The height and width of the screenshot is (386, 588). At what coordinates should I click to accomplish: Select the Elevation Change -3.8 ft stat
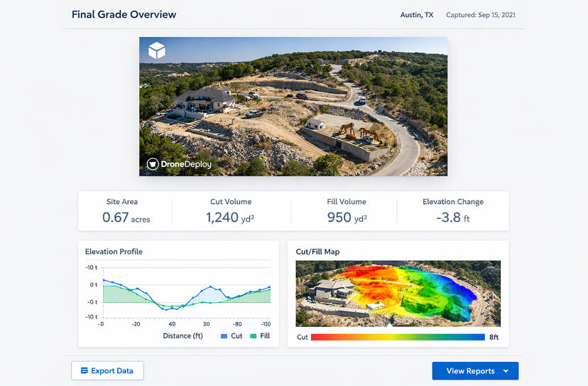(x=453, y=211)
